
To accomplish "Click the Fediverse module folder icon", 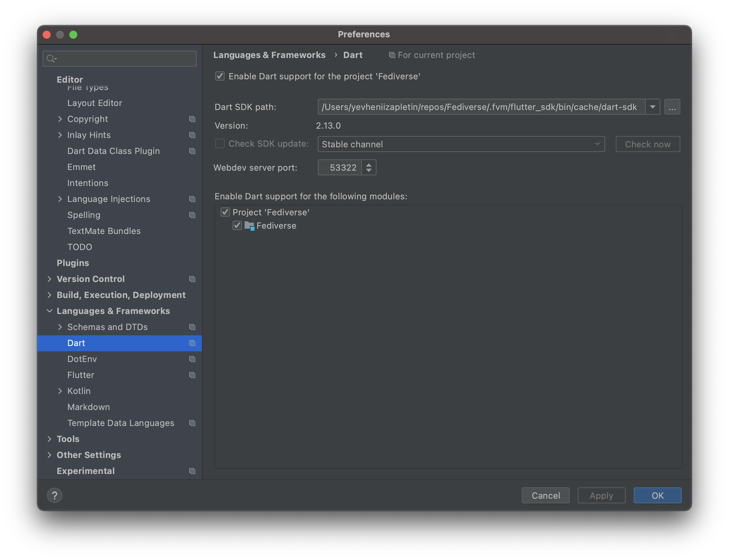I will coord(249,226).
